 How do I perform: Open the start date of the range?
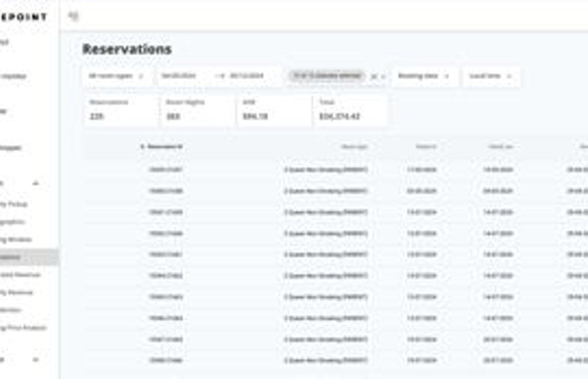pyautogui.click(x=179, y=76)
